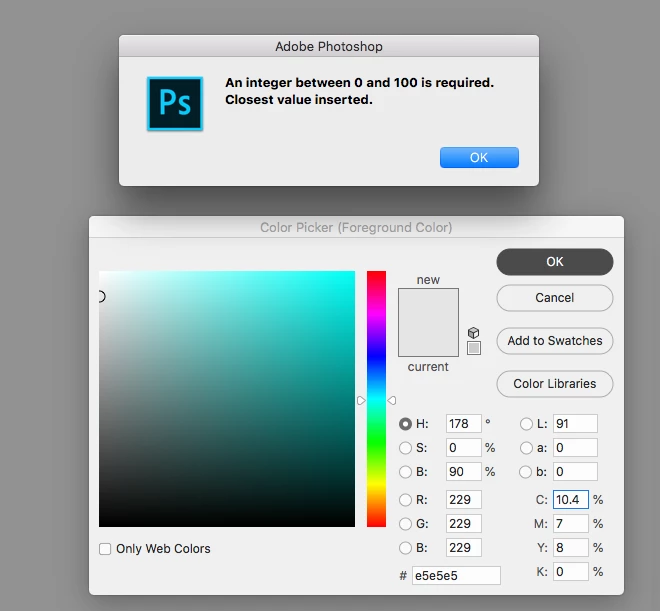Click the left hue slider arrow

[x=361, y=401]
